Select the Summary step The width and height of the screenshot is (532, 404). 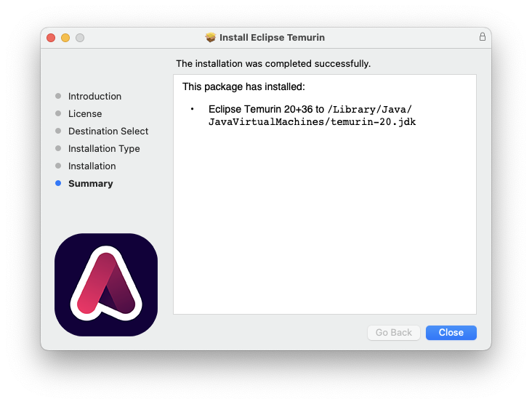[x=91, y=184]
